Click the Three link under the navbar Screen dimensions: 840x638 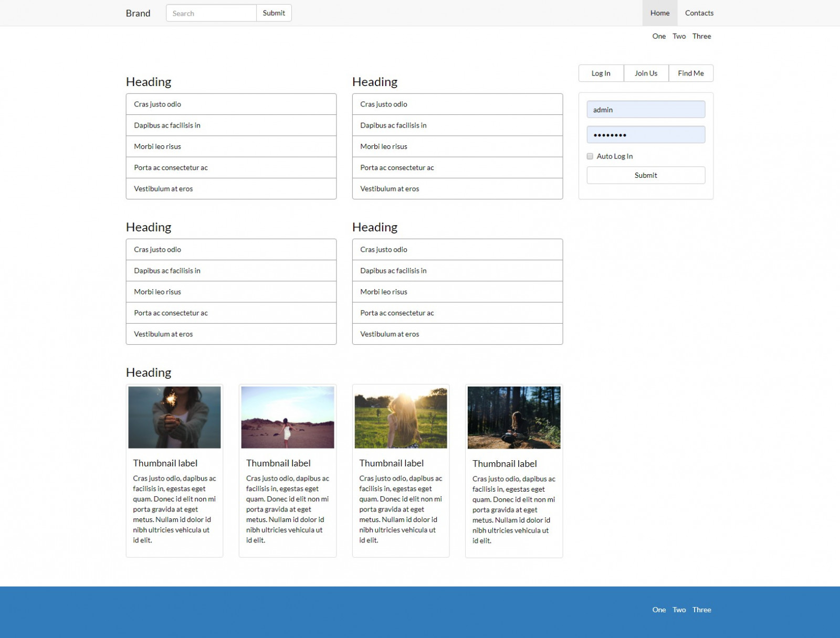point(701,36)
